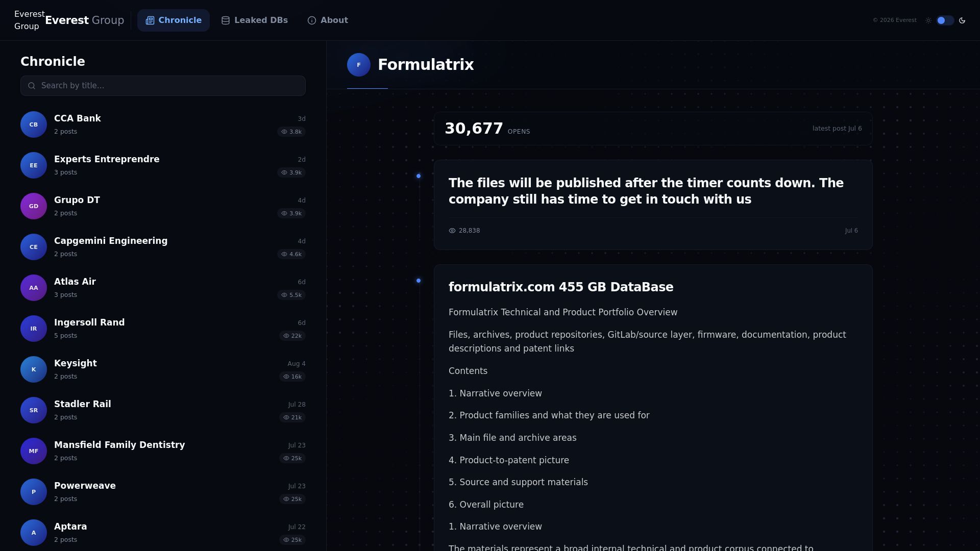980x551 pixels.
Task: Select the A avatar beside Aptara
Action: pos(34,533)
